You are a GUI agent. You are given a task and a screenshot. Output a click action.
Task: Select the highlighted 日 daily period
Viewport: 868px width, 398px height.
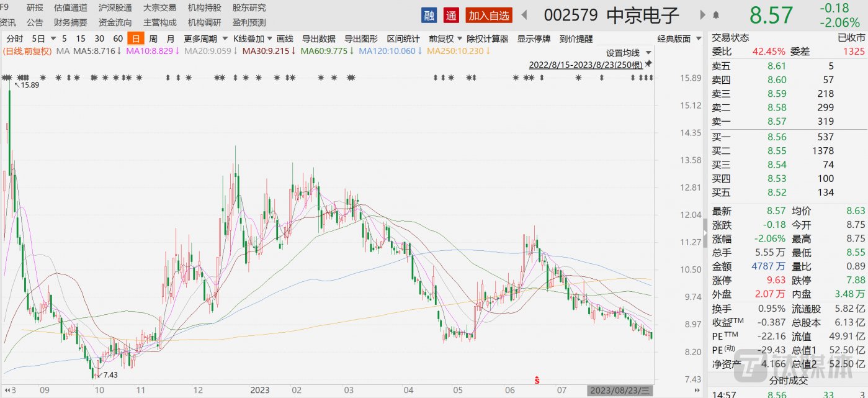tap(136, 38)
